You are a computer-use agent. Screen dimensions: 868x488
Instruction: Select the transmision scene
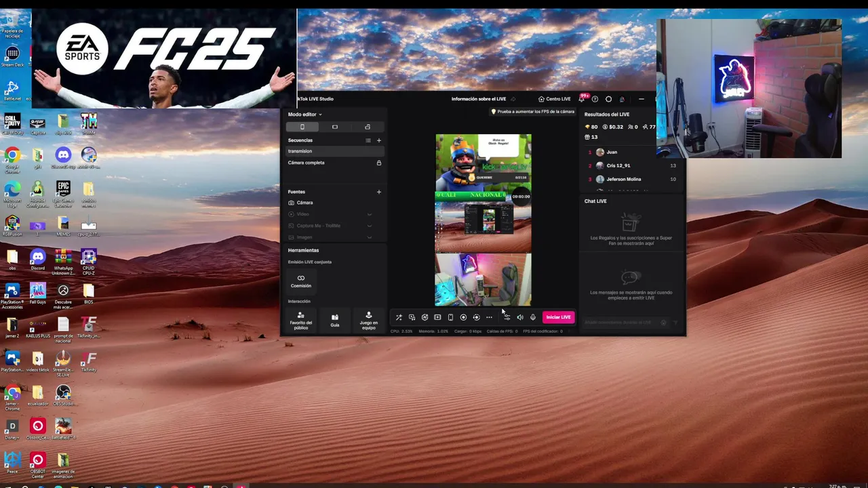coord(335,151)
